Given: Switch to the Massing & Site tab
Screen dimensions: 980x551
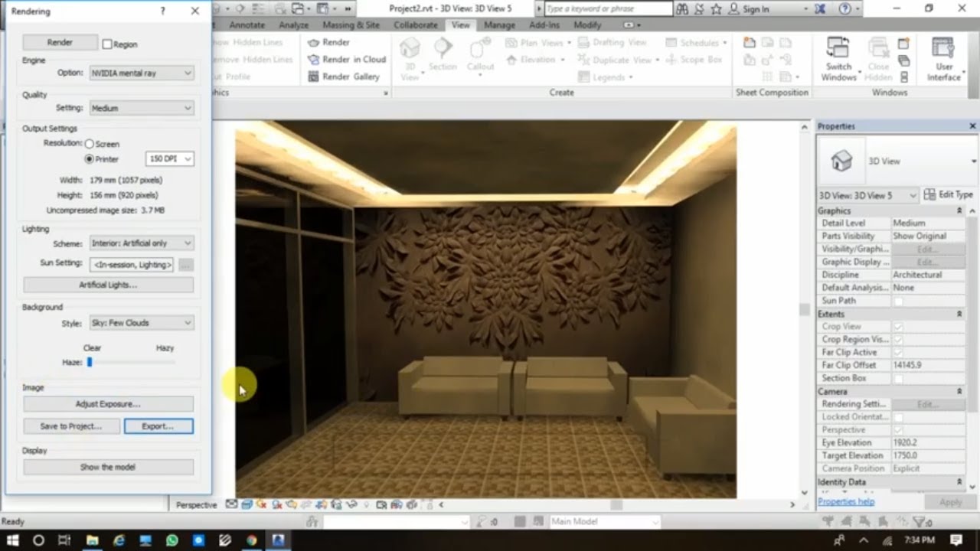Looking at the screenshot, I should click(x=351, y=24).
